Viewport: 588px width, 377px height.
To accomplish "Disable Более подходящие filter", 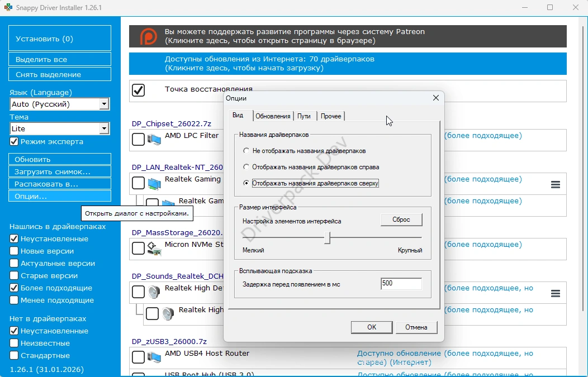I will click(14, 288).
